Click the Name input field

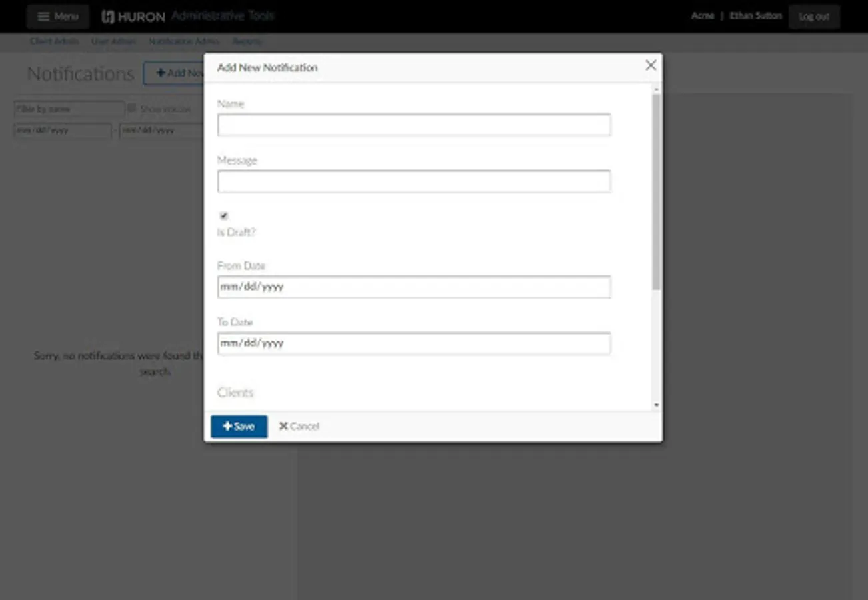414,125
